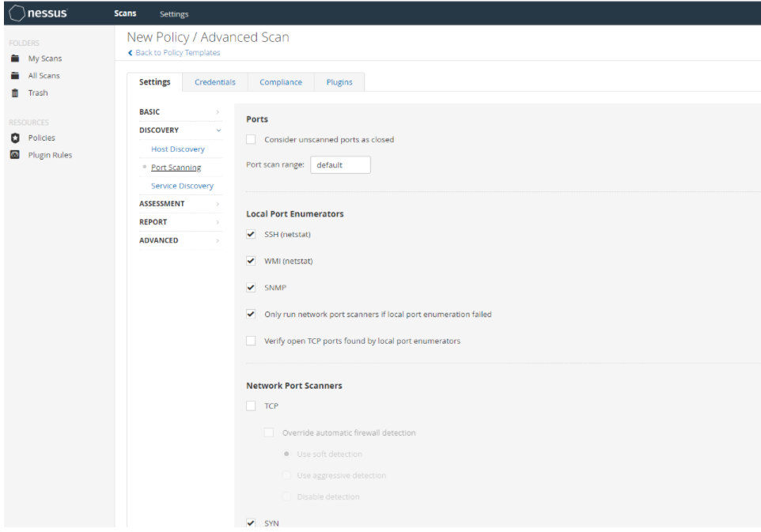Enable the TCP network port scanner
The image size is (761, 532).
click(251, 406)
